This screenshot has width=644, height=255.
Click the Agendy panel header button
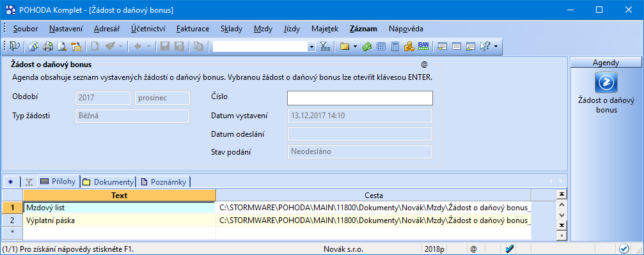[606, 63]
